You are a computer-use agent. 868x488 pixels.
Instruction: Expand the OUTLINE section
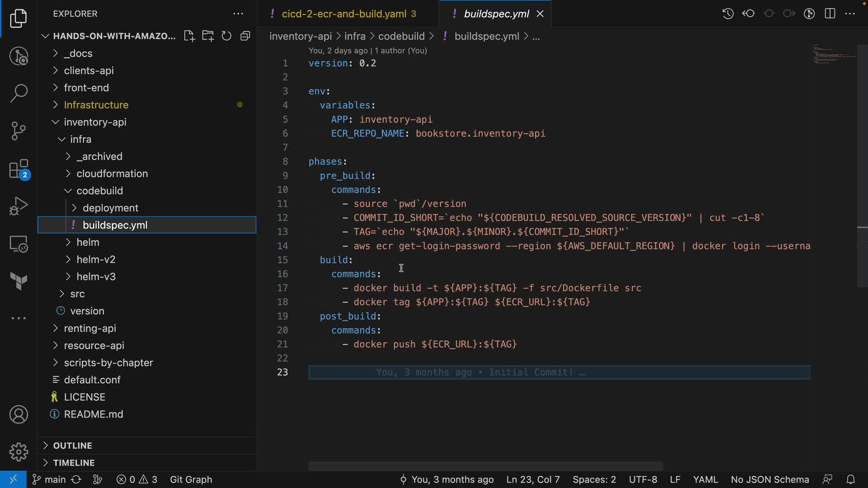tap(72, 446)
